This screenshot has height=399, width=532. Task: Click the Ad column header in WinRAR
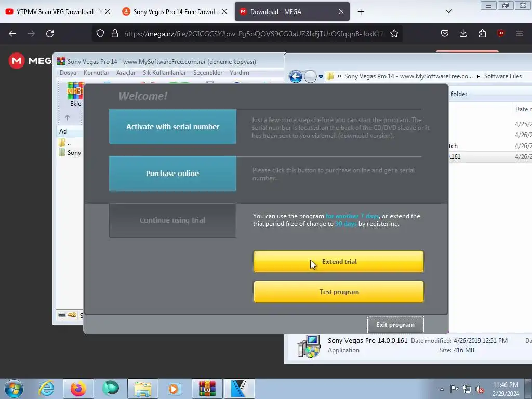[x=69, y=131]
